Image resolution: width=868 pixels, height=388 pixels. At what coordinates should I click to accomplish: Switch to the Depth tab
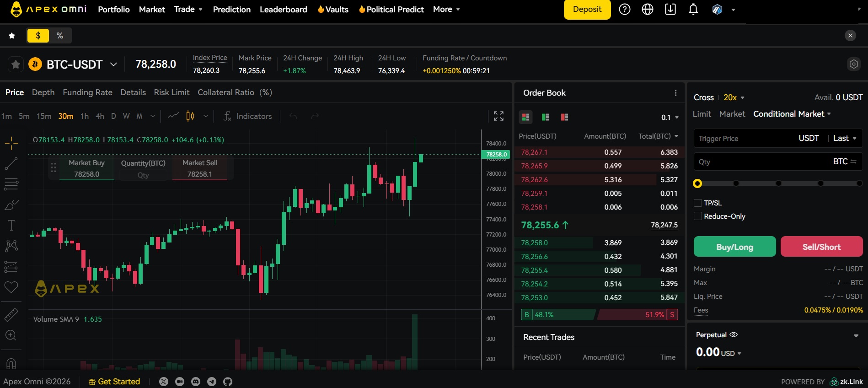pyautogui.click(x=43, y=92)
